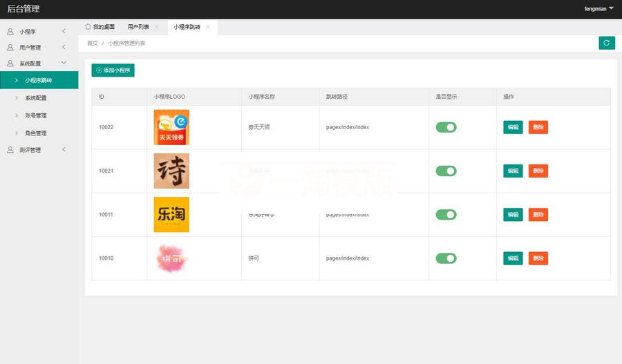Click the home icon on 我的桌面 tab

[88, 27]
